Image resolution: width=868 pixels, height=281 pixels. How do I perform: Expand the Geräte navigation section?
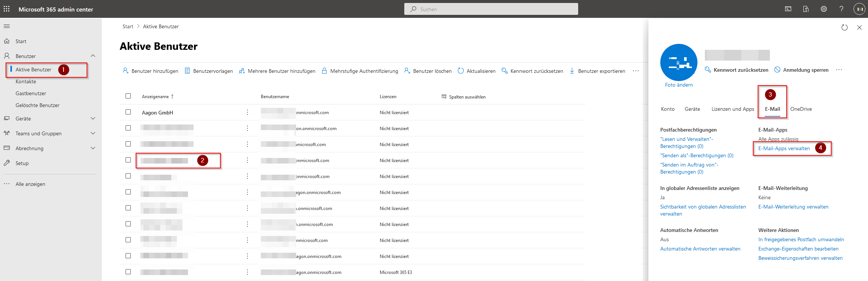pos(93,119)
